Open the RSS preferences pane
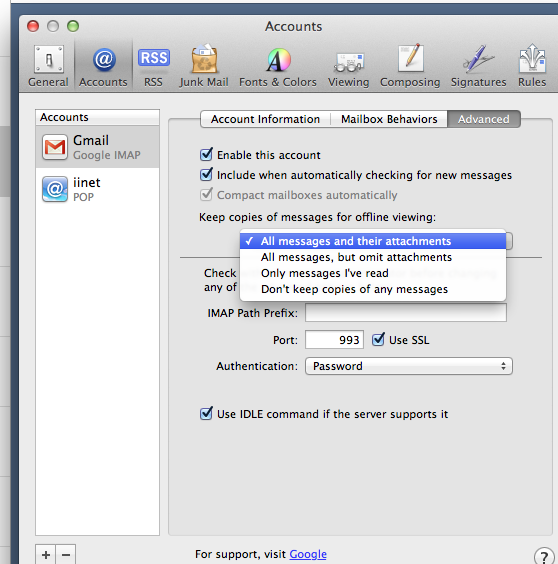The image size is (558, 564). click(x=154, y=66)
